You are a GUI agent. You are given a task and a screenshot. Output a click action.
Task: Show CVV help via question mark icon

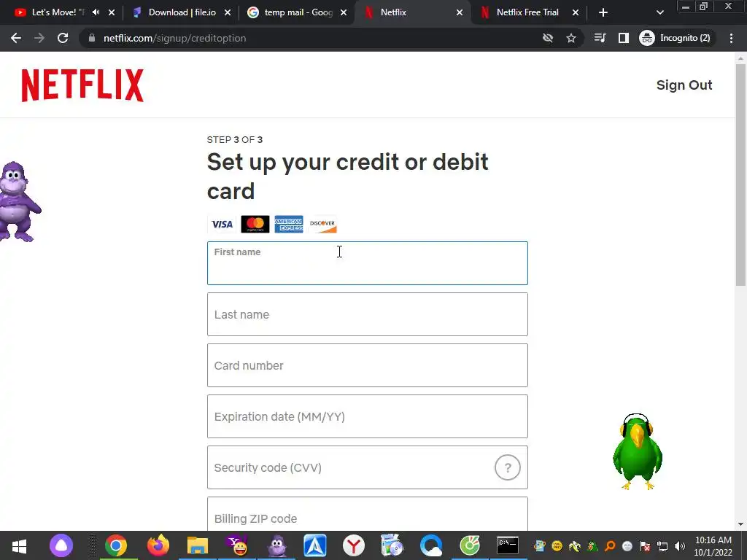tap(508, 467)
